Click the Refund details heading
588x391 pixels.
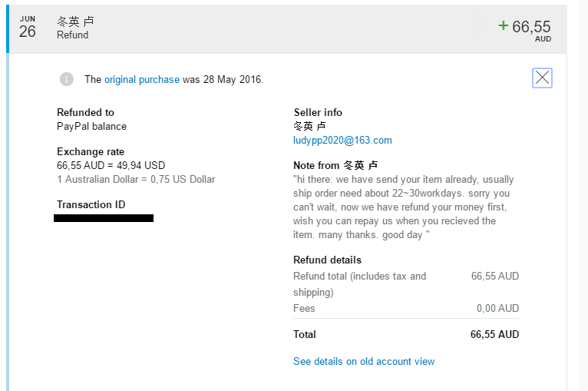[x=327, y=260]
